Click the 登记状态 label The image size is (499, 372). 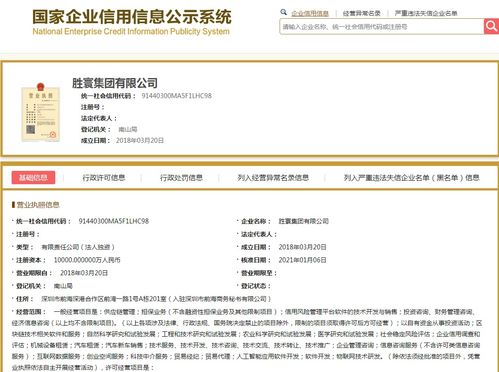(x=256, y=286)
